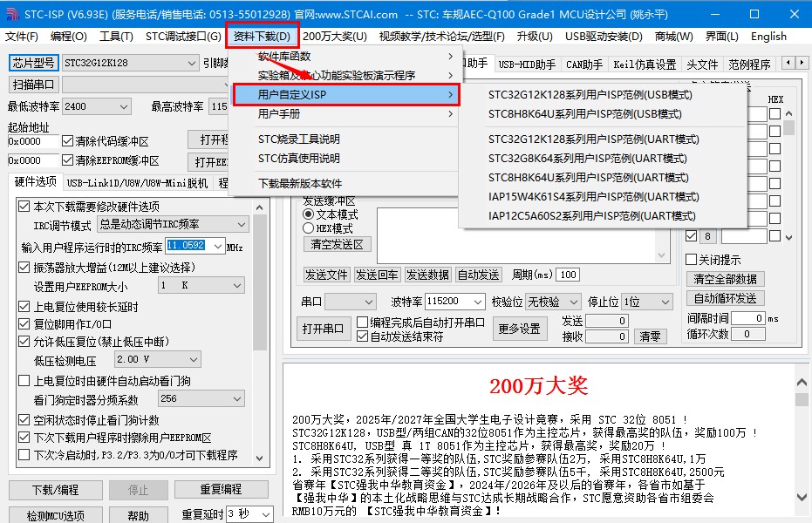Toggle 振荡器放大增益 checkbox
Viewport: 812px width, 523px height.
click(x=24, y=268)
